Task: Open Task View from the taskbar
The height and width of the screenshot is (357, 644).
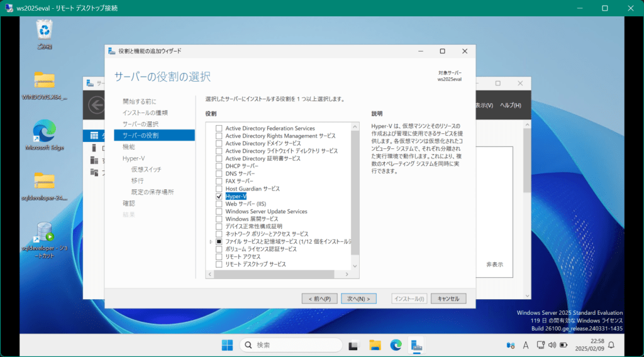Action: [x=353, y=344]
